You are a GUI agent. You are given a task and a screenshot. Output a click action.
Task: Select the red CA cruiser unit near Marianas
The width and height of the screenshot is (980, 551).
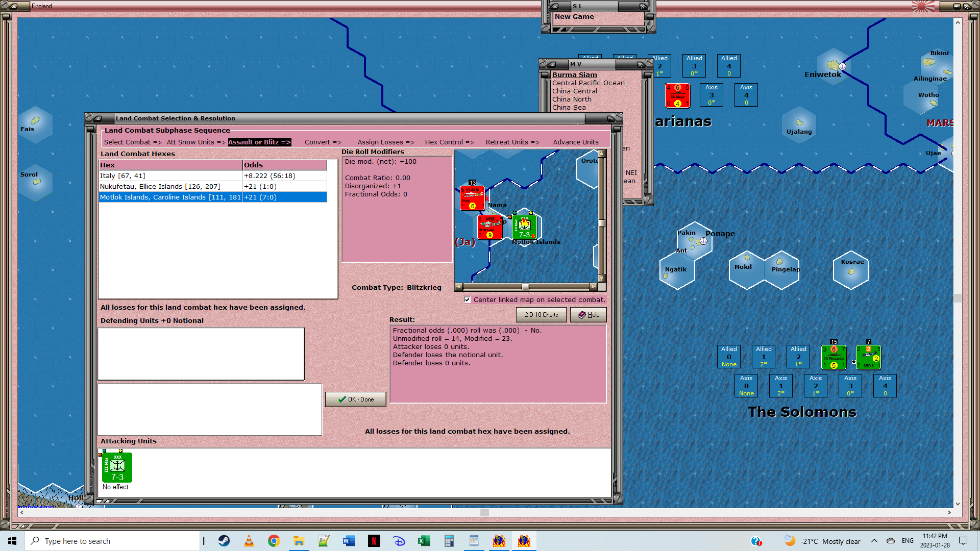677,95
